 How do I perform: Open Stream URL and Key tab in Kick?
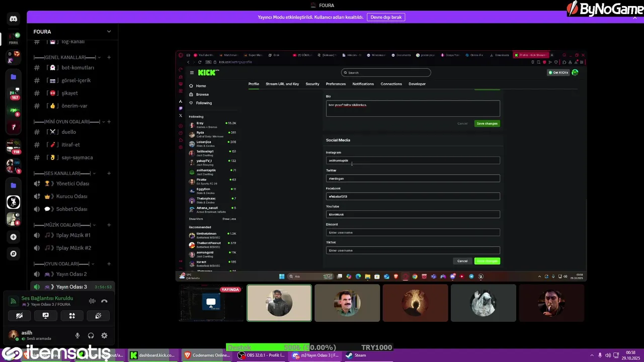click(282, 84)
